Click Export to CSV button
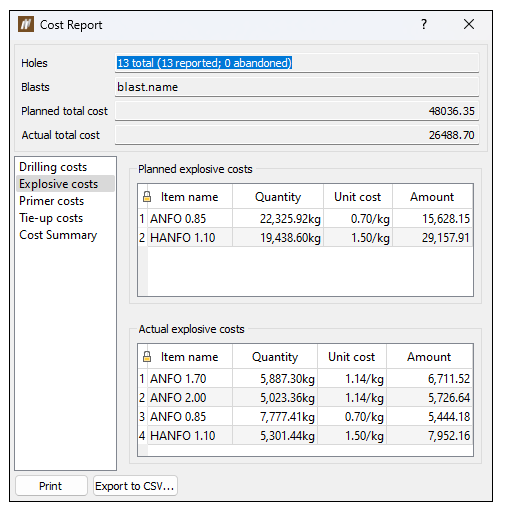The image size is (506, 511). (135, 486)
